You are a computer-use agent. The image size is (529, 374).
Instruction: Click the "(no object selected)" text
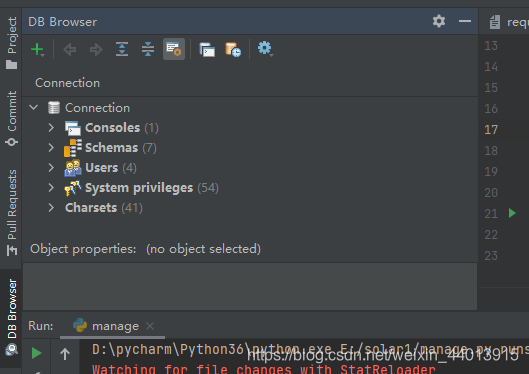203,249
